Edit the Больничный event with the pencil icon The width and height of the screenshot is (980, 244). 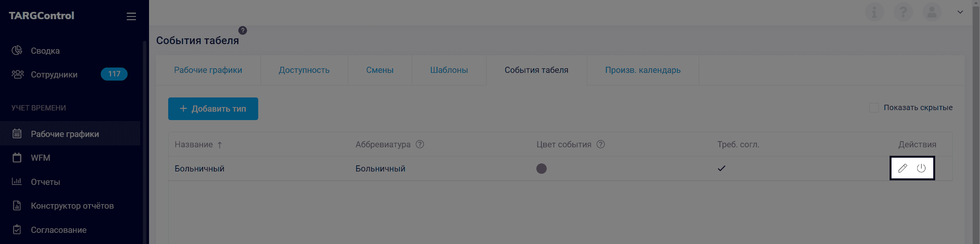(903, 168)
